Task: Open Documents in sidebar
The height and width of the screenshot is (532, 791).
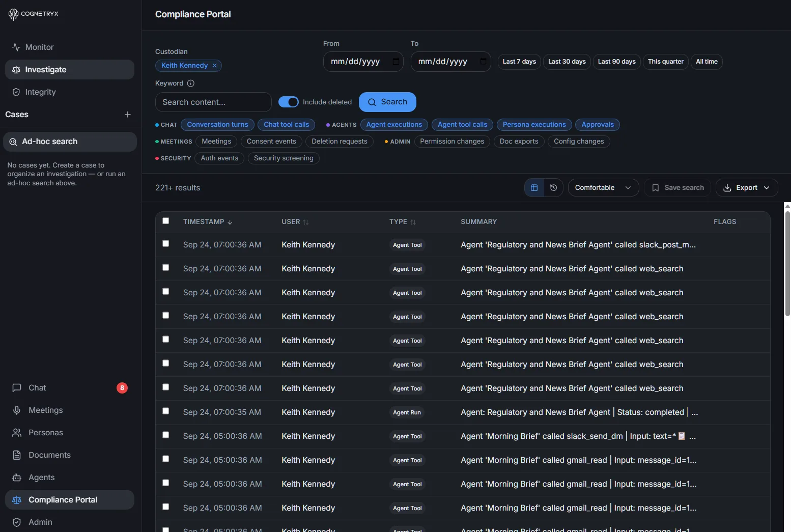Action: 70,455
